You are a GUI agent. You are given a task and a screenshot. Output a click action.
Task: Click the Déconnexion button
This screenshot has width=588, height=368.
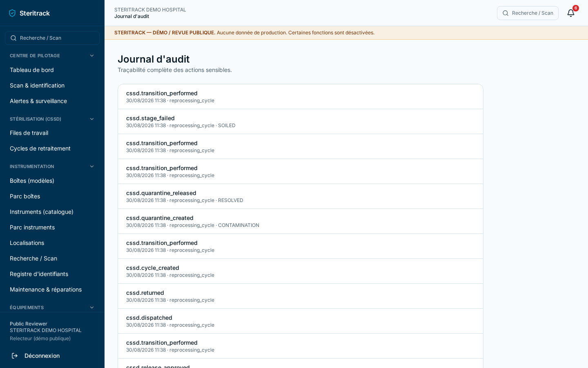coord(52,356)
